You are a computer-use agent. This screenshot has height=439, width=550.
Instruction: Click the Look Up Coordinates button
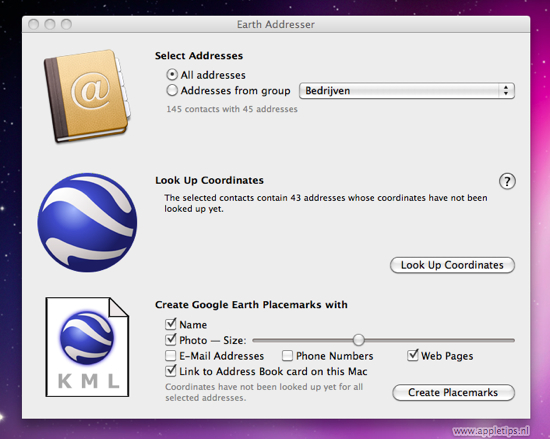pyautogui.click(x=452, y=265)
